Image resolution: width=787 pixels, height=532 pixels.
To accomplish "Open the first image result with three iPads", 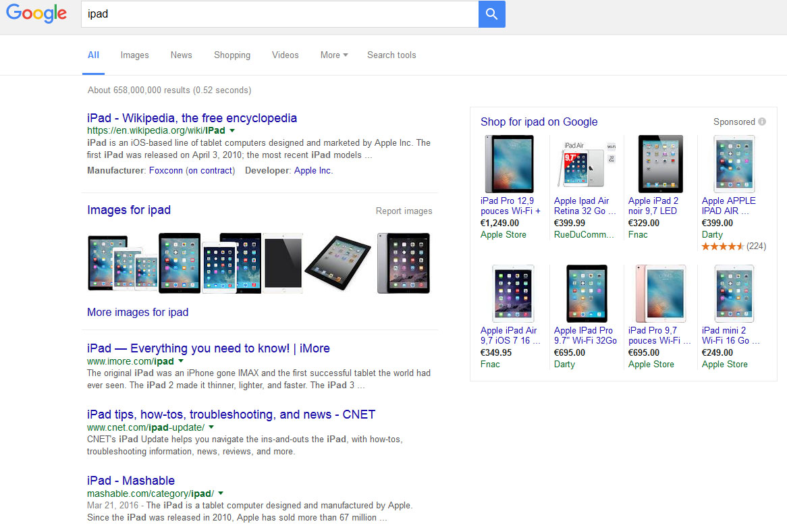I will (122, 263).
